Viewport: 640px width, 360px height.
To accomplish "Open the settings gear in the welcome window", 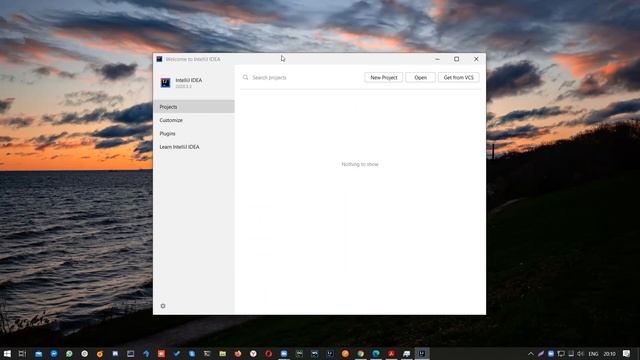I will coord(163,306).
